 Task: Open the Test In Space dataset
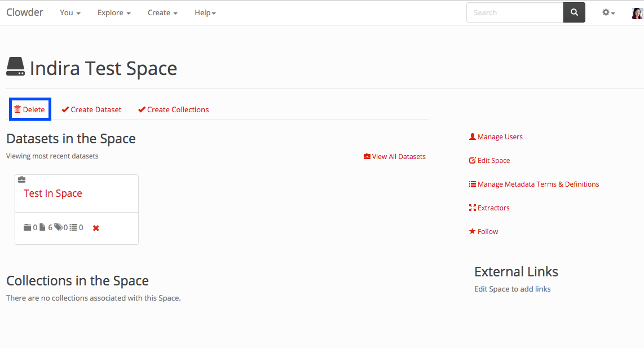point(53,193)
